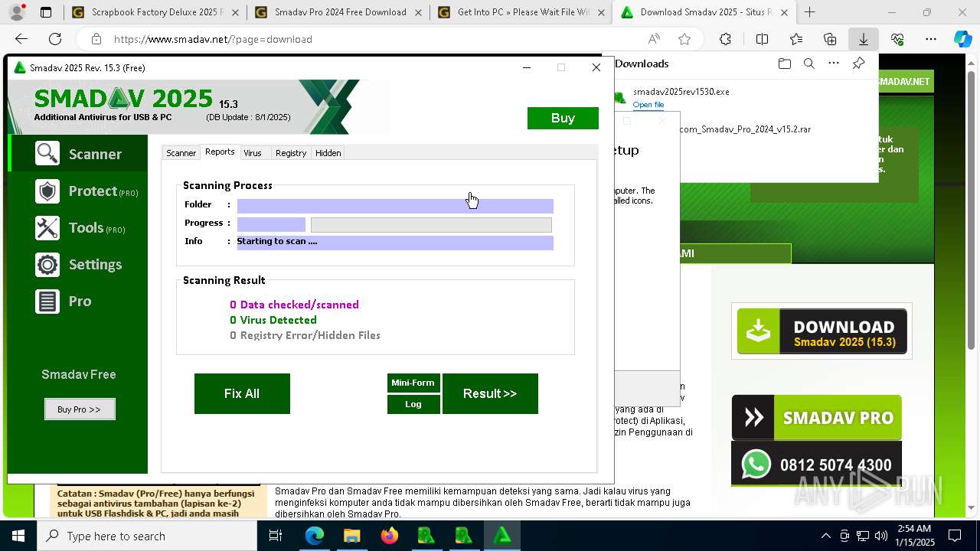Viewport: 980px width, 551px height.
Task: Switch to Scrapbook Factory Deluxe 2025 browser tab
Action: (157, 12)
